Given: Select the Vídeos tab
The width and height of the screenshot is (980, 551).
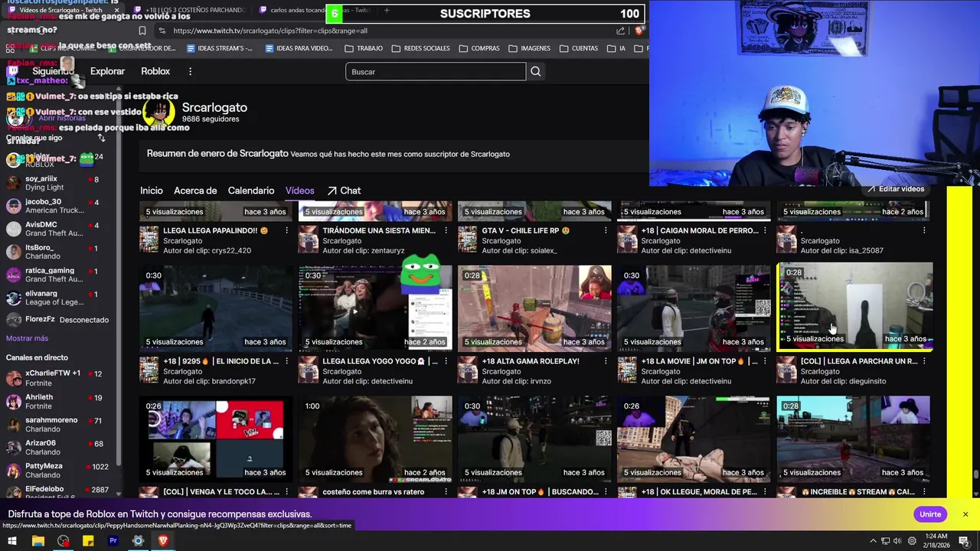Looking at the screenshot, I should point(300,191).
